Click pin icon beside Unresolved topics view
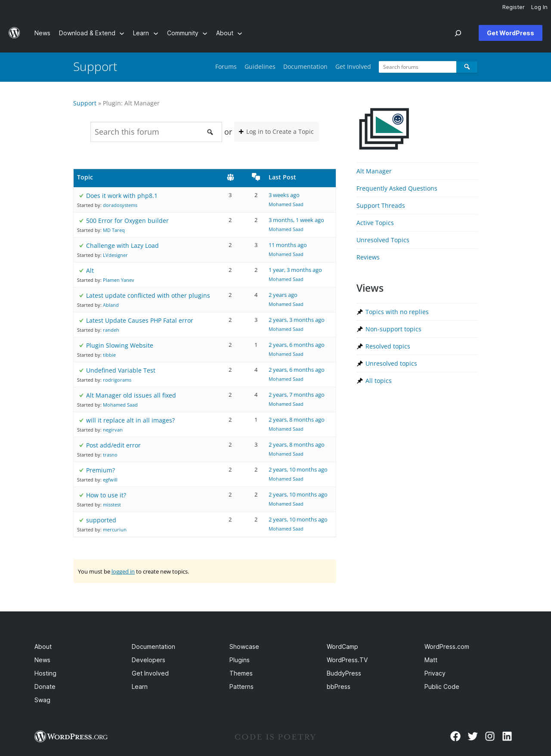Image resolution: width=551 pixels, height=756 pixels. pos(360,364)
